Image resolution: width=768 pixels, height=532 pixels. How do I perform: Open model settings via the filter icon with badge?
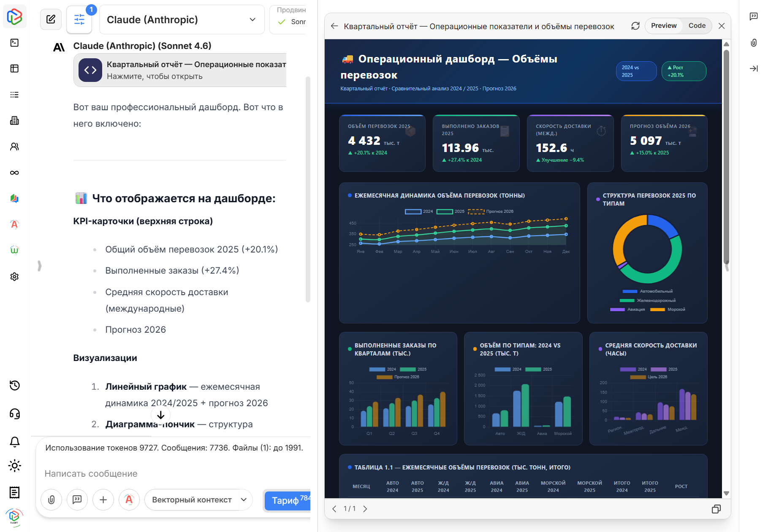[x=79, y=19]
